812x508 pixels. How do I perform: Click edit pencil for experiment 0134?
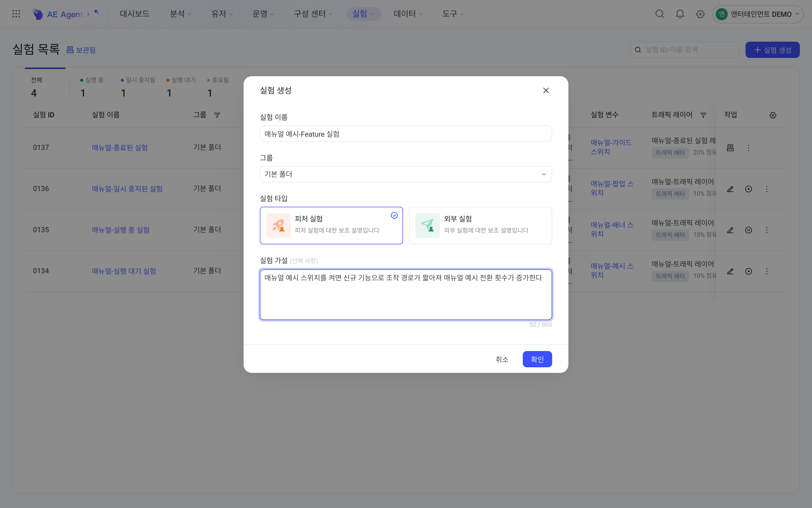[x=730, y=271]
